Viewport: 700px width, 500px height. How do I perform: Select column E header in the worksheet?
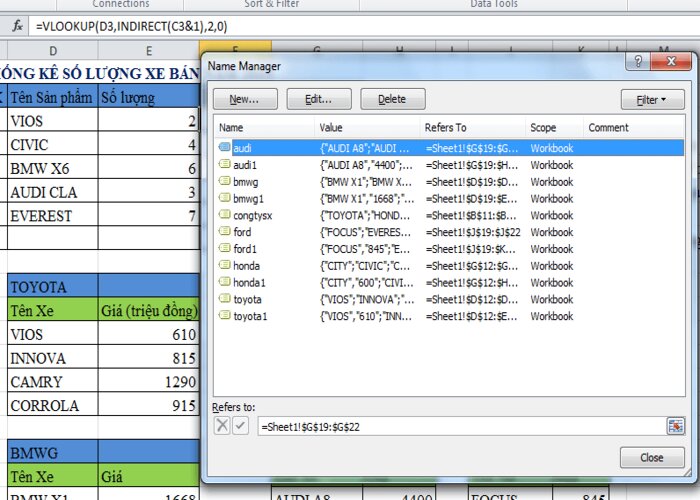149,50
